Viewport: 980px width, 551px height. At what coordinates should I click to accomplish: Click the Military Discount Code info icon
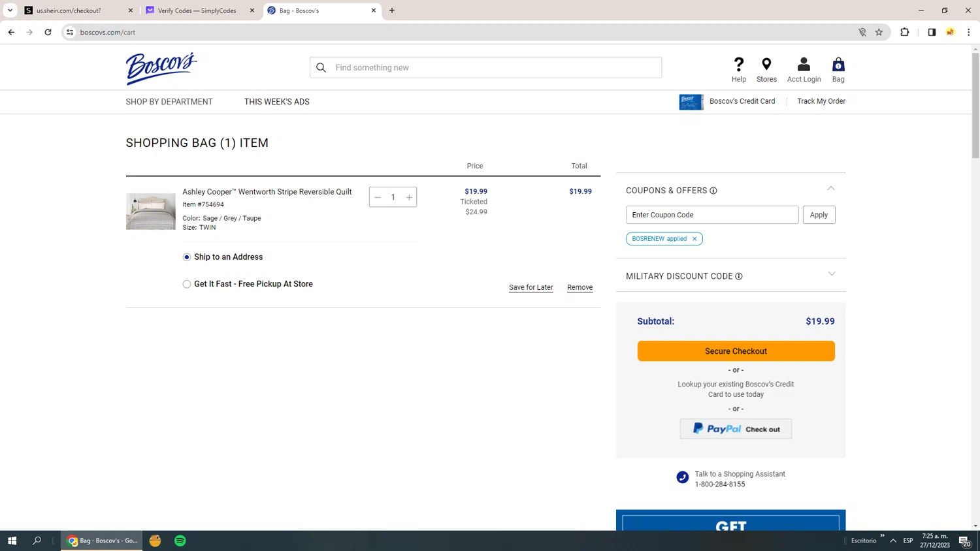point(739,276)
